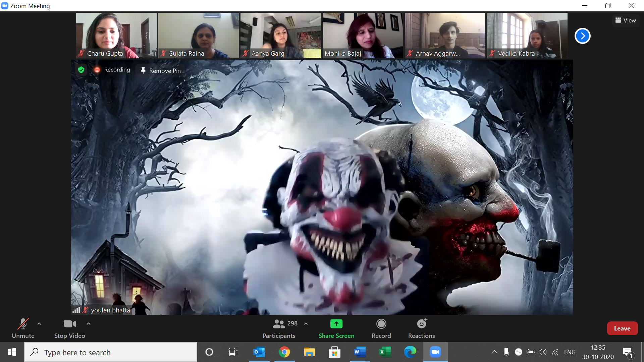Click Zoom Meeting title bar icon

(5, 6)
